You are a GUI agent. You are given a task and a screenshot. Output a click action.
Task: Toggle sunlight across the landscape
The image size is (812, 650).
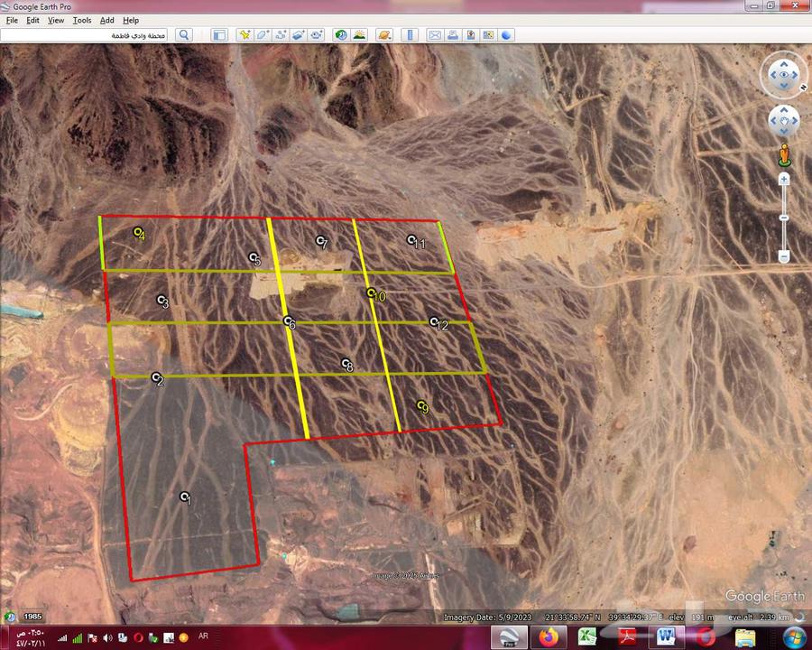coord(359,35)
